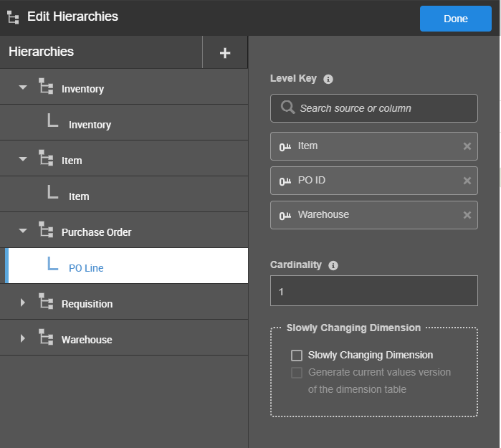The width and height of the screenshot is (501, 448).
Task: Select the PO Line level
Action: point(86,268)
